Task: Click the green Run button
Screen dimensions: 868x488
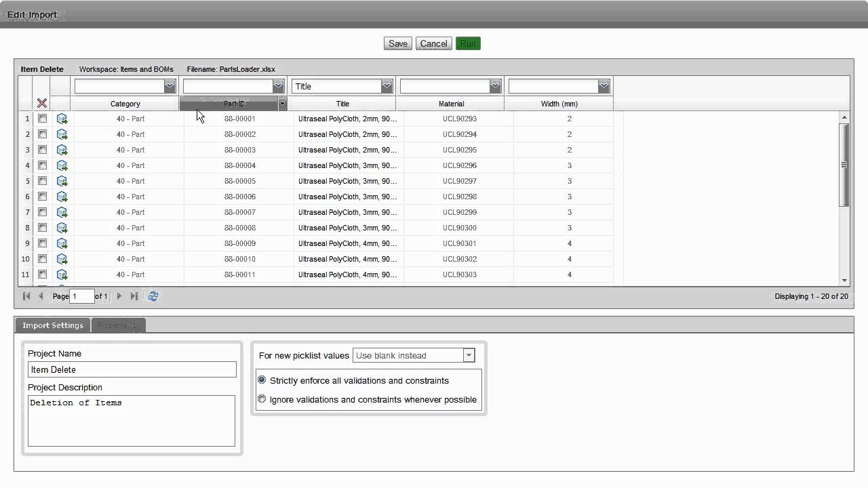Action: pos(468,43)
